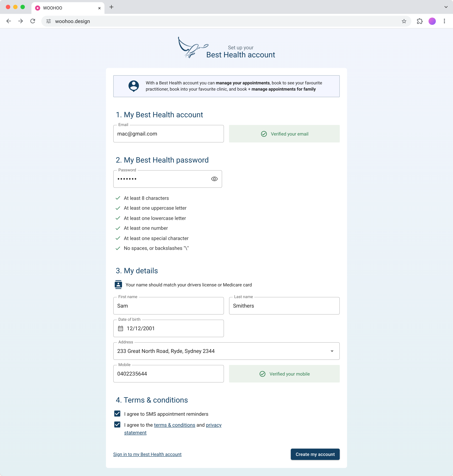Viewport: 453px width, 476px height.
Task: Click the Create my account button
Action: [315, 454]
